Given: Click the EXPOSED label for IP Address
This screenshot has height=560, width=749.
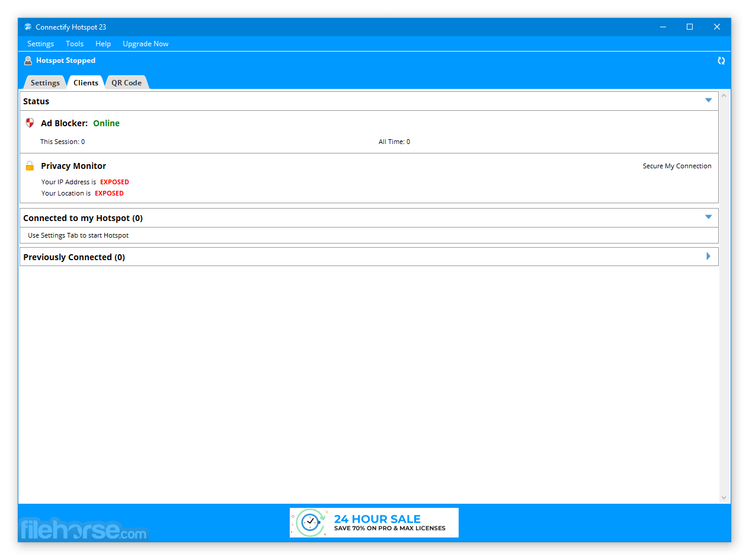Looking at the screenshot, I should coord(114,182).
